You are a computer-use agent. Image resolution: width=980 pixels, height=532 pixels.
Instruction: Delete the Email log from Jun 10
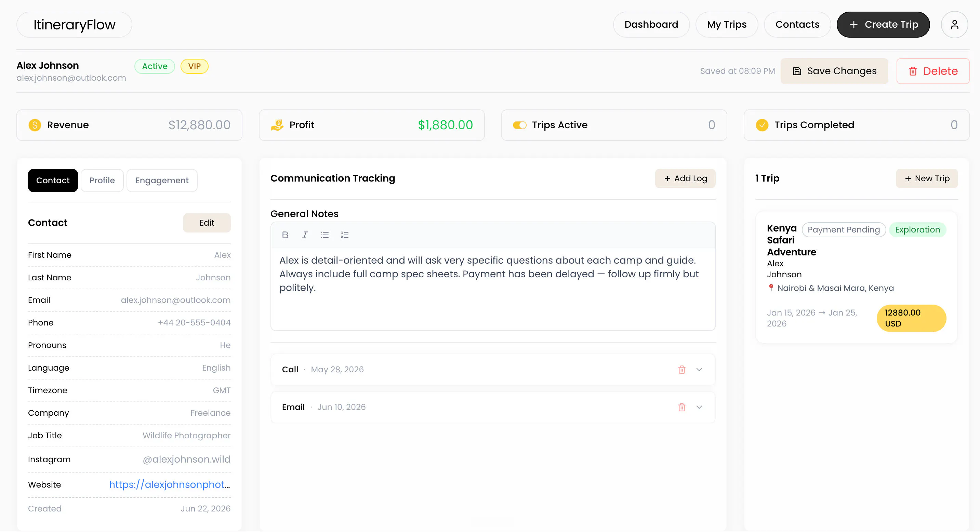[x=681, y=407]
